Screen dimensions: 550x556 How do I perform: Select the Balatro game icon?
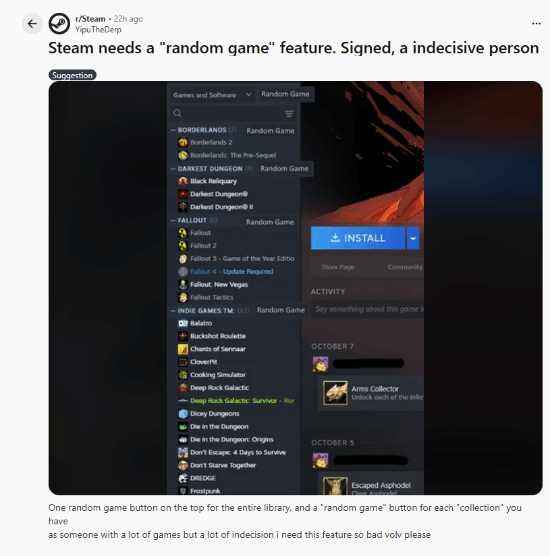(183, 323)
